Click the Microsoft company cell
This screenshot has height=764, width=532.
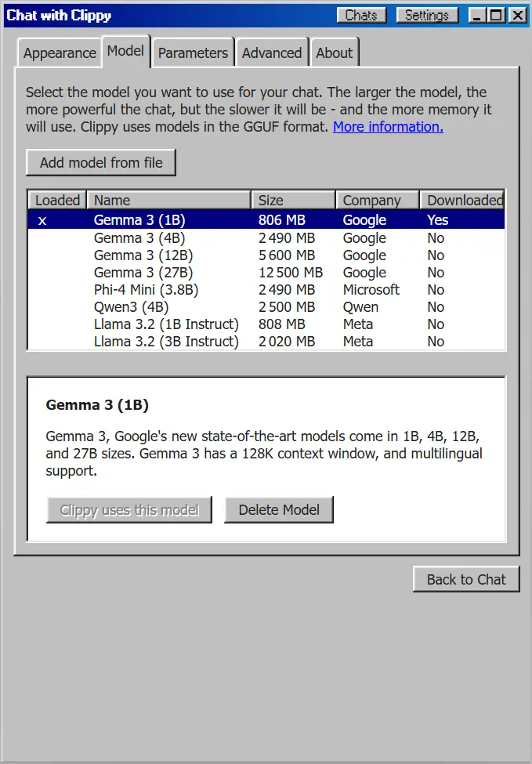[371, 289]
